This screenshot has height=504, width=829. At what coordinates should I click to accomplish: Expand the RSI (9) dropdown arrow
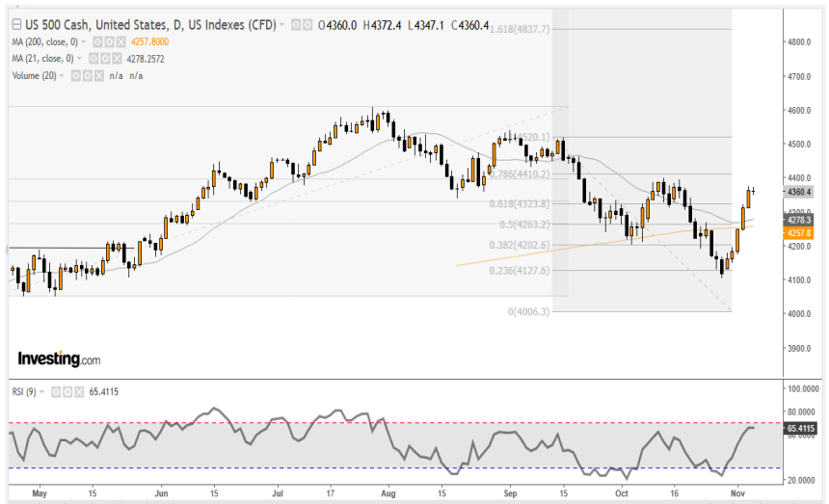click(41, 392)
